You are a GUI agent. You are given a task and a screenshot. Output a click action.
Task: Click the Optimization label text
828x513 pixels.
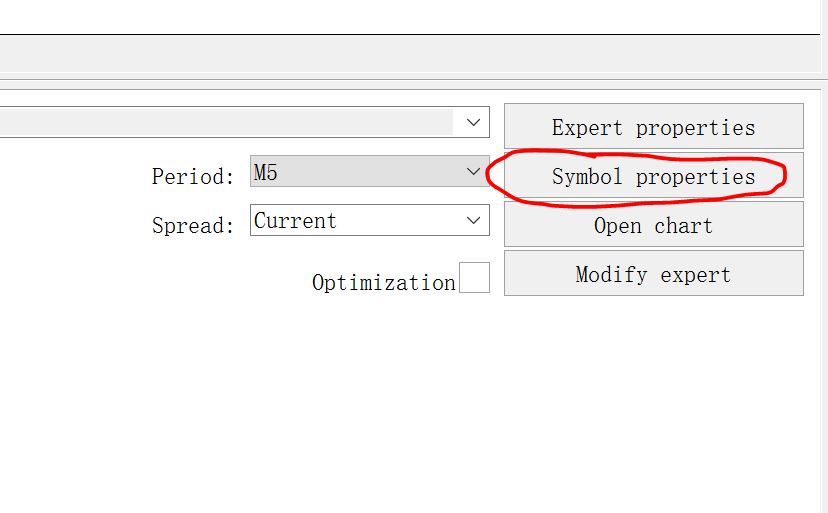(384, 283)
